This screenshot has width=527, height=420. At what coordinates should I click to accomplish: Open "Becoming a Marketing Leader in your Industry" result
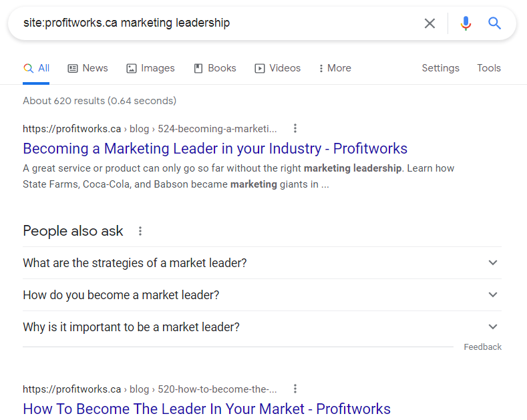(215, 148)
